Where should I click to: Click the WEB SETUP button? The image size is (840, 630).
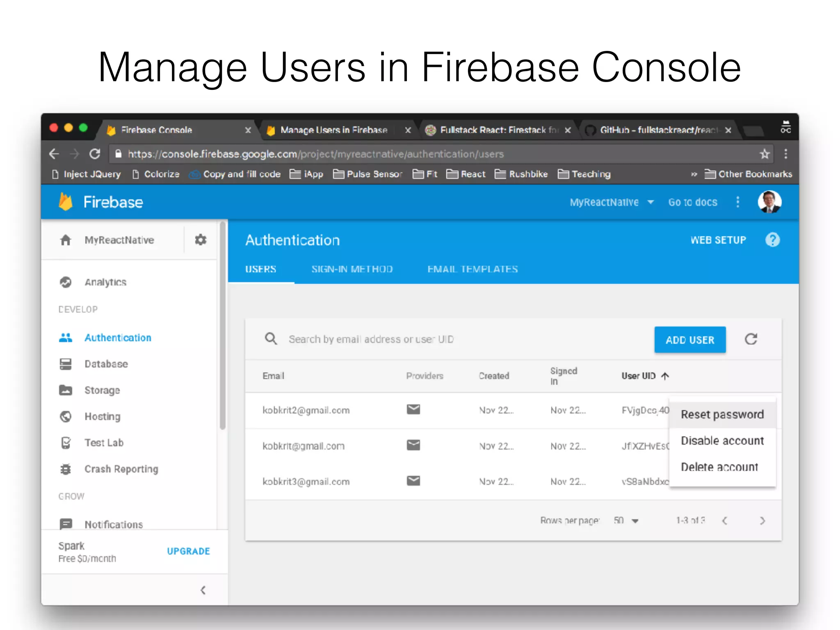(718, 240)
